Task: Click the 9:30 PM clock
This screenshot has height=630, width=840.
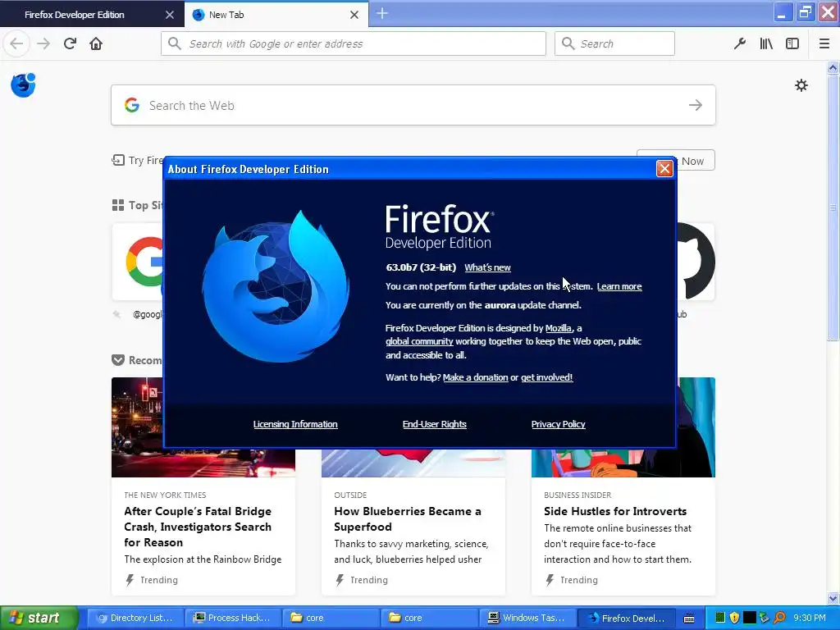Action: [x=810, y=618]
